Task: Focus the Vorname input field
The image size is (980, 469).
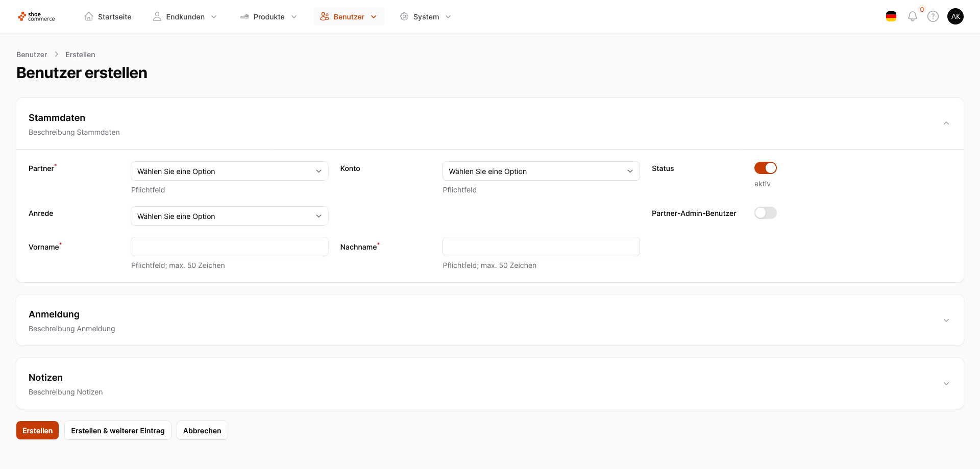Action: (x=229, y=247)
